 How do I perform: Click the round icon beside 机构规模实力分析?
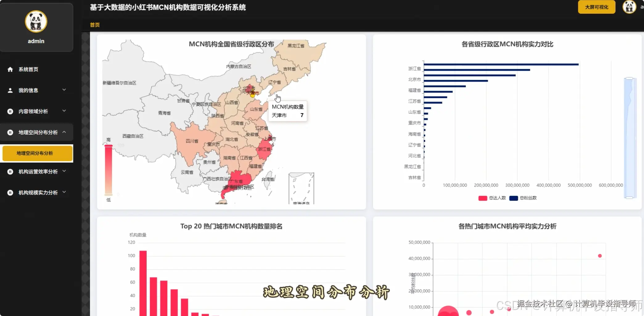10,193
